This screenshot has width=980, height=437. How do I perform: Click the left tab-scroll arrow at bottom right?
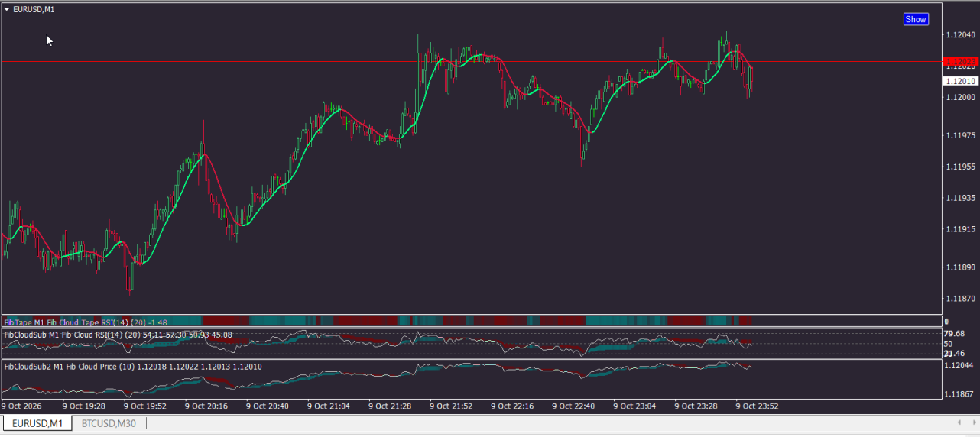click(960, 422)
